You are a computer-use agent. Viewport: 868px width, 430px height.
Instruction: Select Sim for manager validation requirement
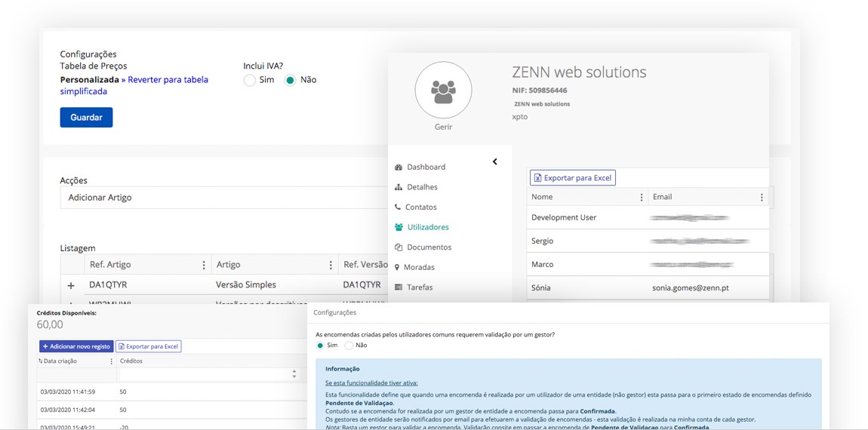(320, 346)
